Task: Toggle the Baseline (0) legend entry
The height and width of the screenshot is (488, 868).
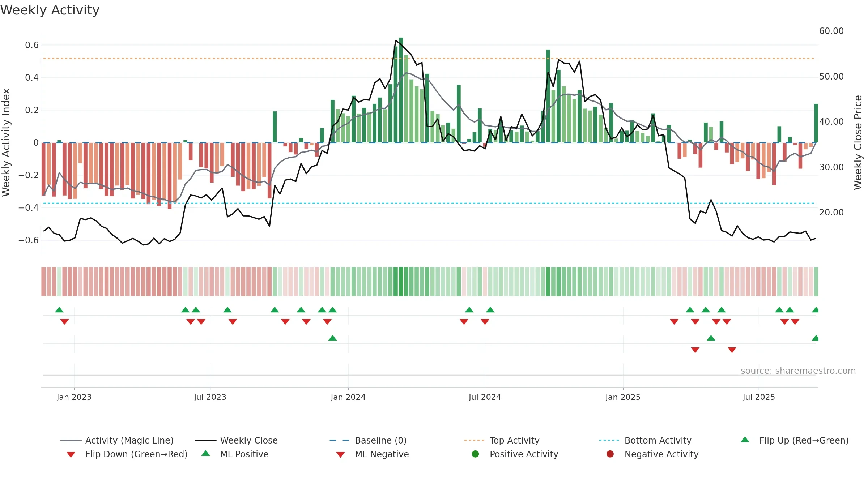Action: coord(368,440)
